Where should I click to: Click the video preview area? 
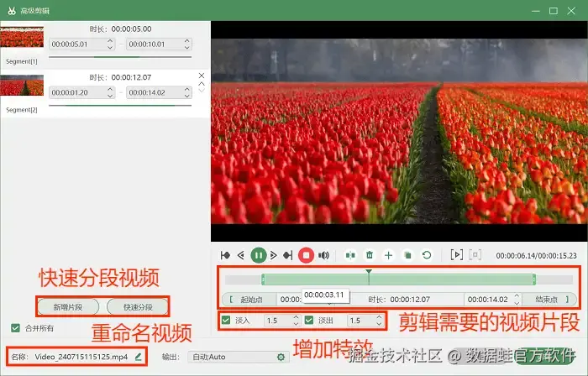pos(399,131)
